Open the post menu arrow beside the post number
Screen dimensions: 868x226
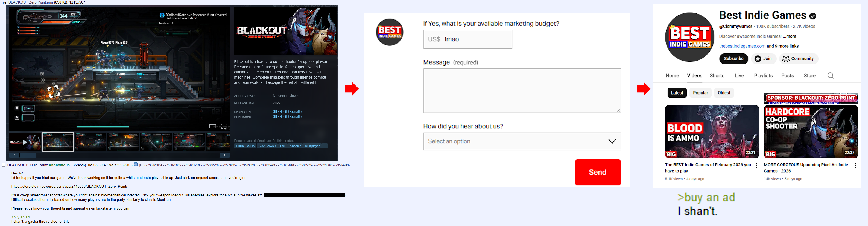[141, 165]
